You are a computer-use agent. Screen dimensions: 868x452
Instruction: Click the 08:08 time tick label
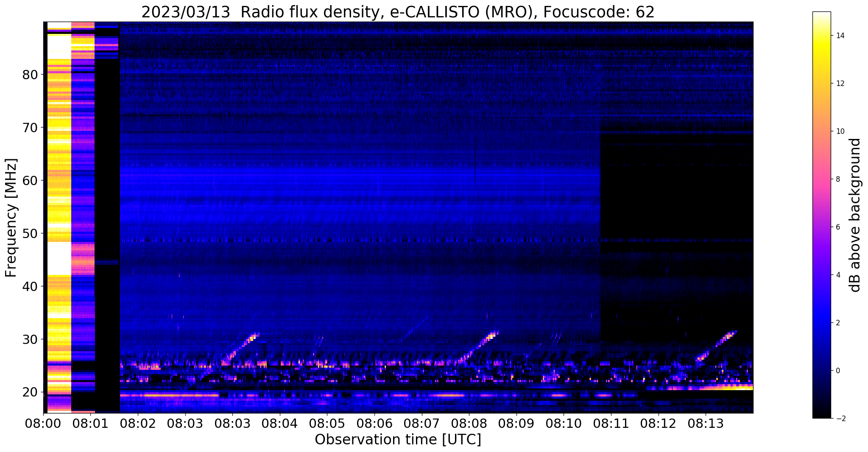469,423
